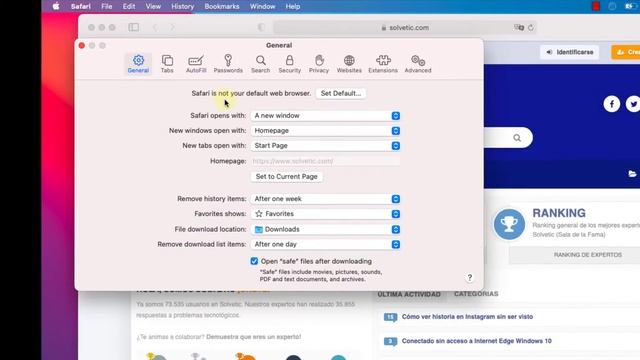Click the translate icon in address bar
Viewport: 640px width, 360px height.
click(519, 27)
